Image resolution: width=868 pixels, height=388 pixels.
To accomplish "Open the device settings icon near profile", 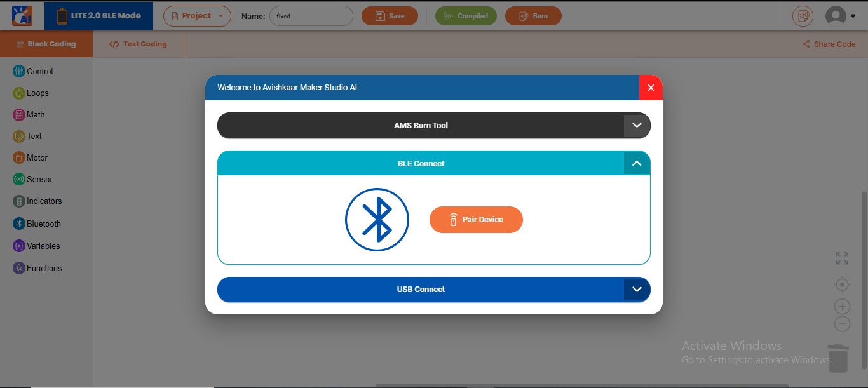I will click(803, 16).
